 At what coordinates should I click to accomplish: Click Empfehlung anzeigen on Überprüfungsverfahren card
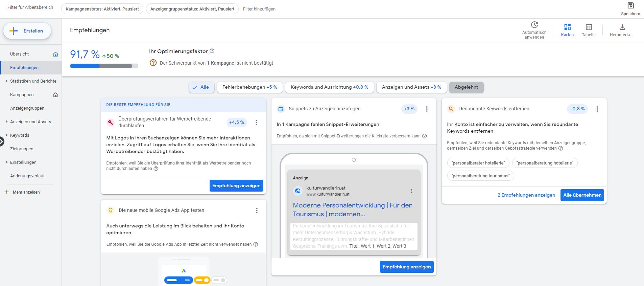coord(236,185)
